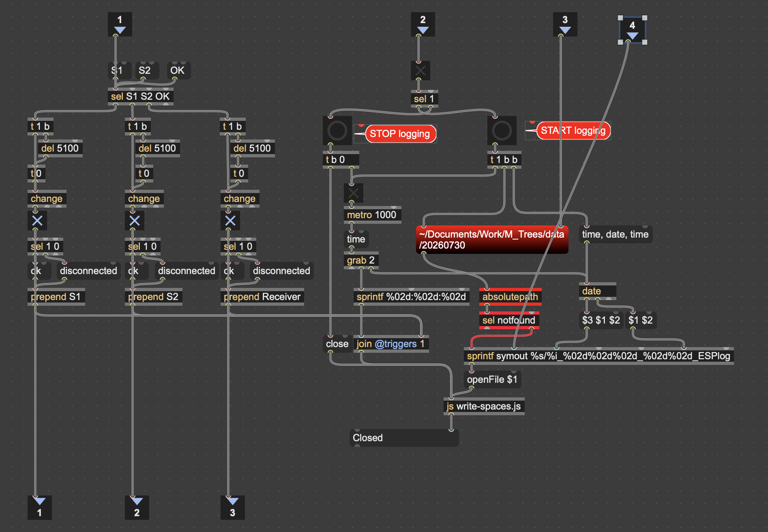Select outlet 3 at the bottom
The height and width of the screenshot is (532, 768).
(232, 507)
